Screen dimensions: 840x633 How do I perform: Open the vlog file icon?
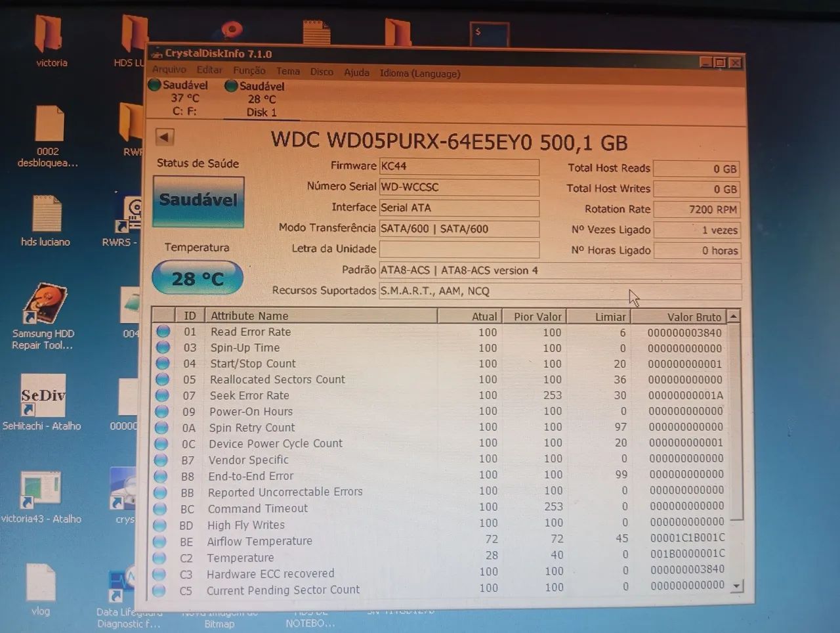[41, 583]
